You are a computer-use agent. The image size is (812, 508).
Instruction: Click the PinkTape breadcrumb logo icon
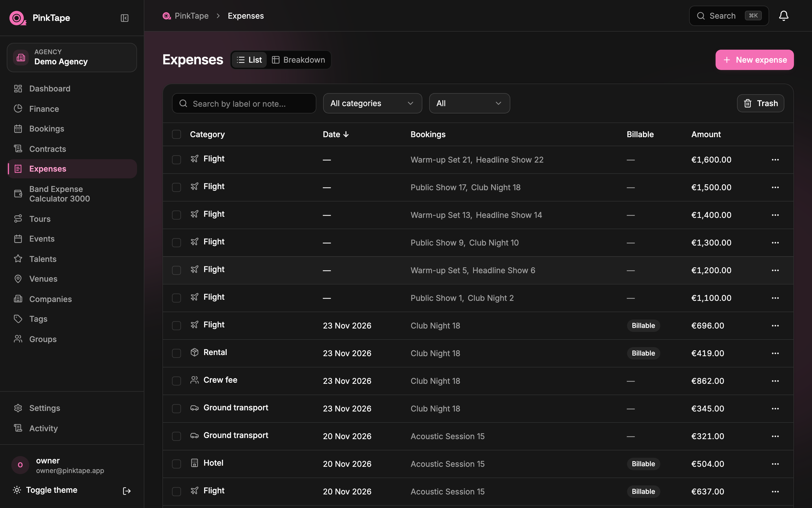pyautogui.click(x=167, y=16)
